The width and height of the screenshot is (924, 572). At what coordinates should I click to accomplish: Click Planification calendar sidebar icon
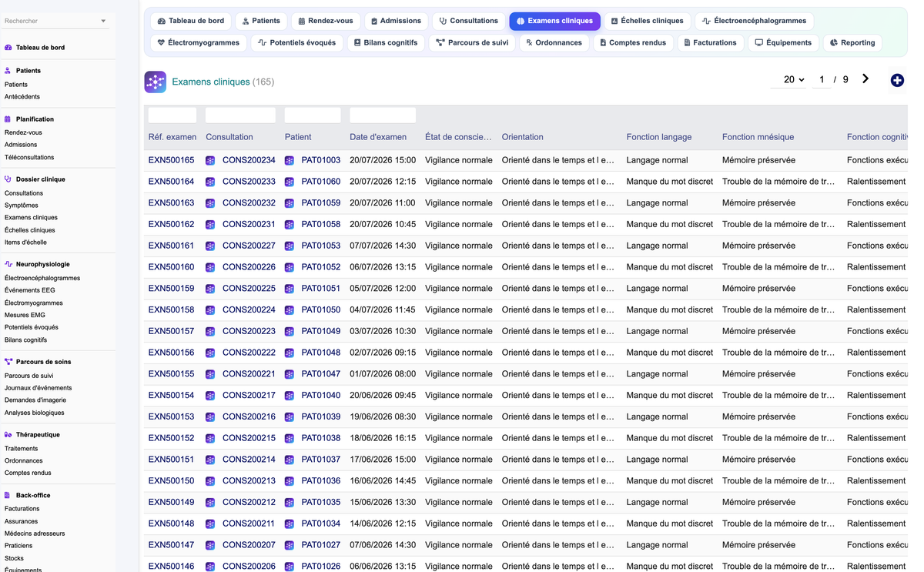click(8, 119)
